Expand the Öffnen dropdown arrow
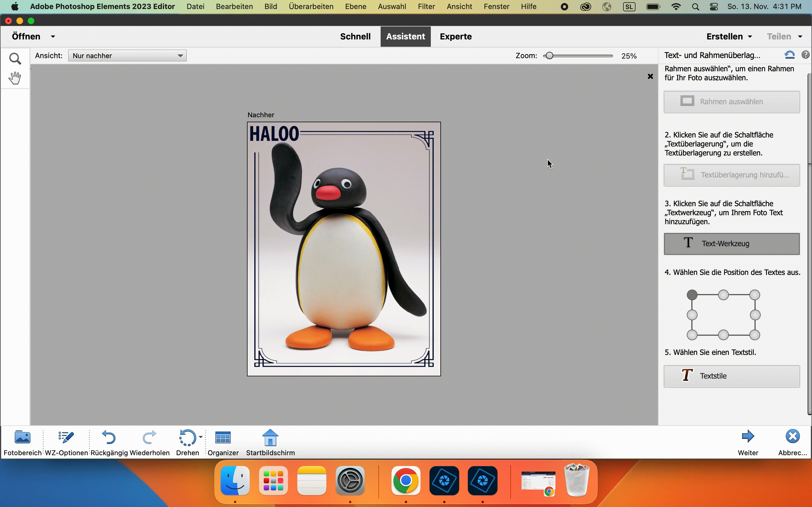This screenshot has width=812, height=507. [x=53, y=37]
